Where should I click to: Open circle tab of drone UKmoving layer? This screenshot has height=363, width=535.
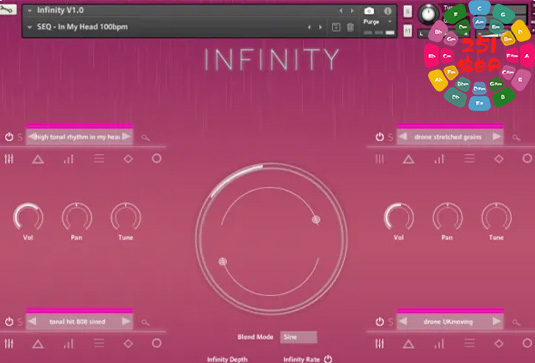click(x=527, y=343)
